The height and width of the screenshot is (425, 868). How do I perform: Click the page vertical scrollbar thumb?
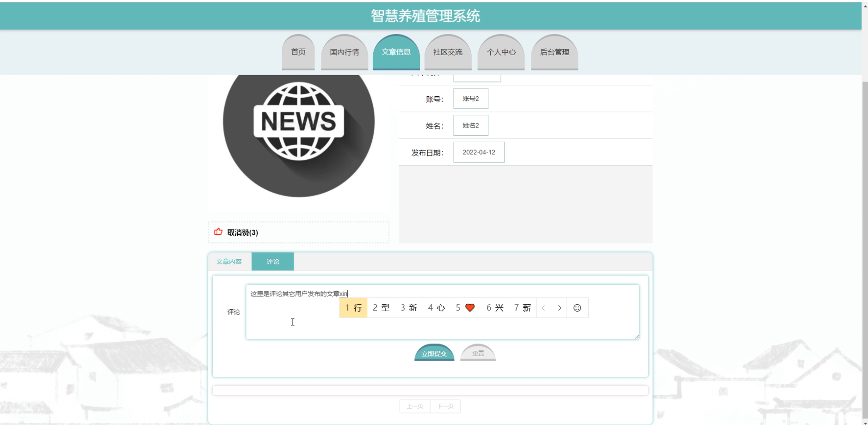tap(865, 250)
